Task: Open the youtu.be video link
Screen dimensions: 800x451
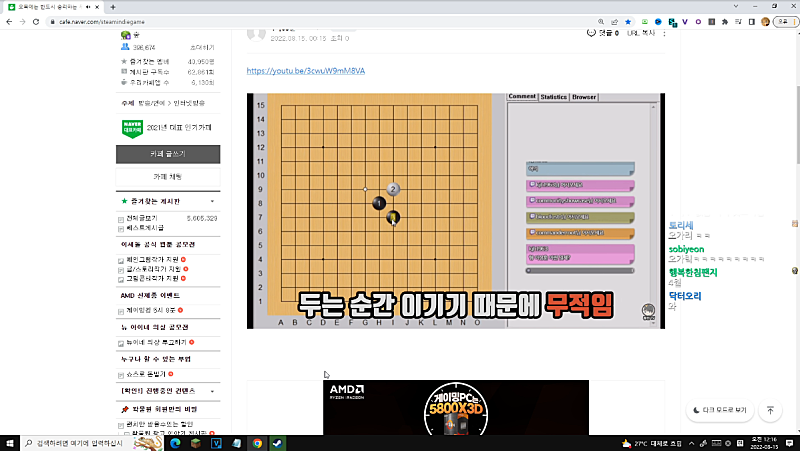Action: [x=306, y=71]
